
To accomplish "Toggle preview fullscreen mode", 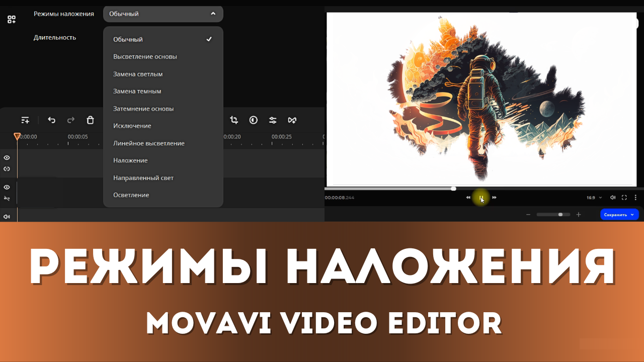I will [x=624, y=198].
